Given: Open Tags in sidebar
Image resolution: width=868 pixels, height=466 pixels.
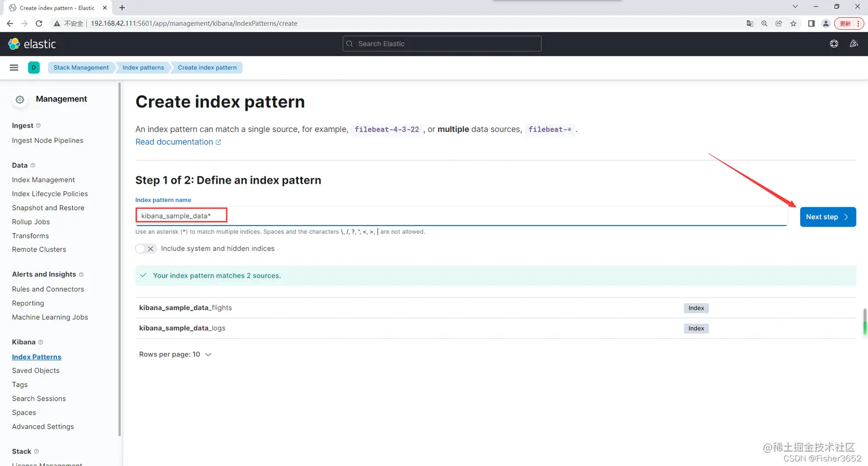Looking at the screenshot, I should (20, 385).
